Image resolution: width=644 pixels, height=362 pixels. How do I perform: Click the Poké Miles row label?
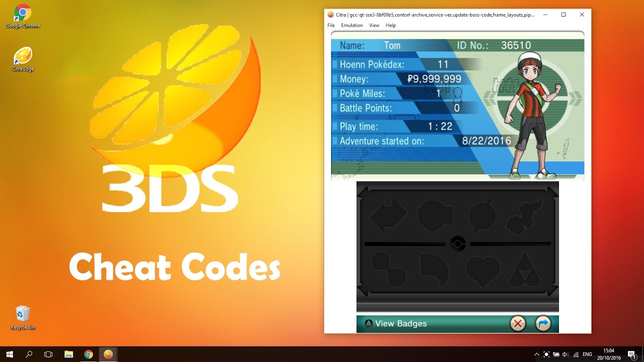362,94
